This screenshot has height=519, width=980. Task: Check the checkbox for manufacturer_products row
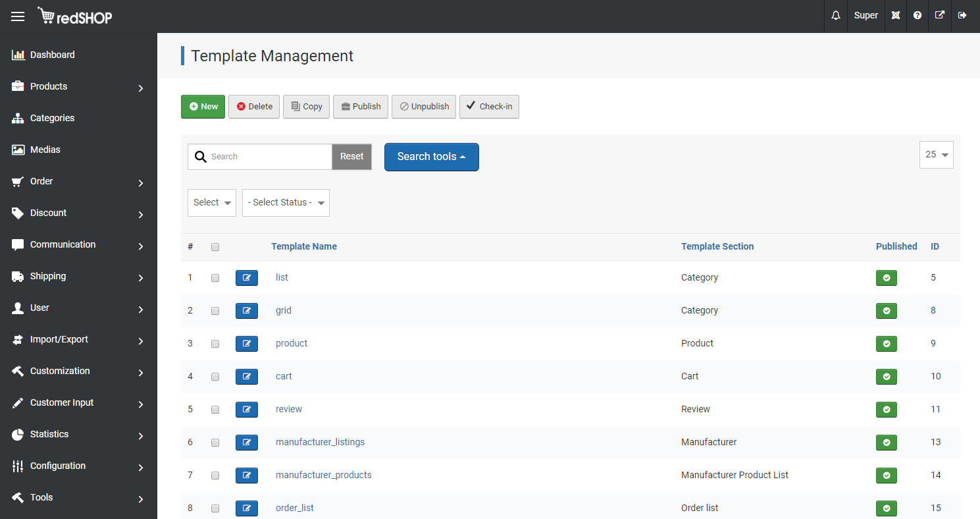pos(215,476)
